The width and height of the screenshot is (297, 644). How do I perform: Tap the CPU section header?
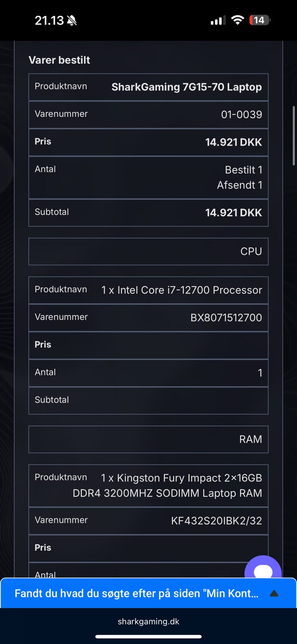(x=251, y=251)
